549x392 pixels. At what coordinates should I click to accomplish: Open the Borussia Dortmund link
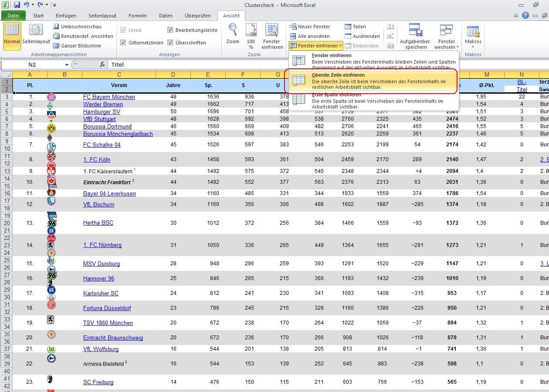107,126
